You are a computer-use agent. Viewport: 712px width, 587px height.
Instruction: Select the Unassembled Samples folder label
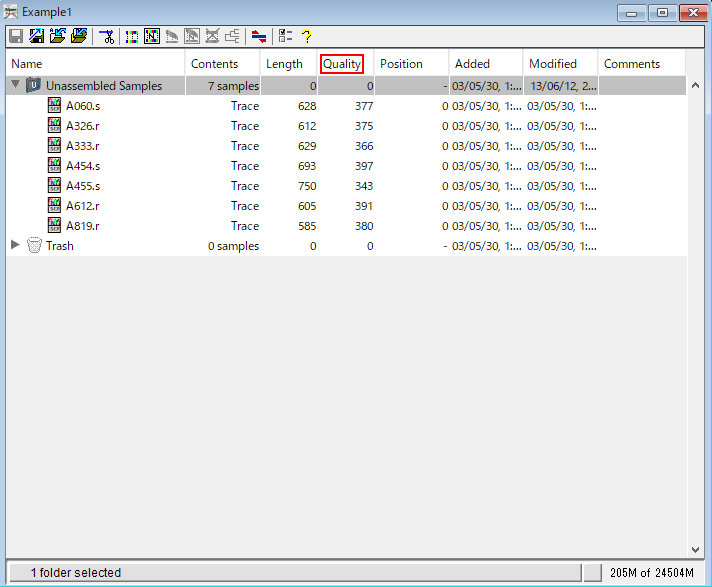104,86
